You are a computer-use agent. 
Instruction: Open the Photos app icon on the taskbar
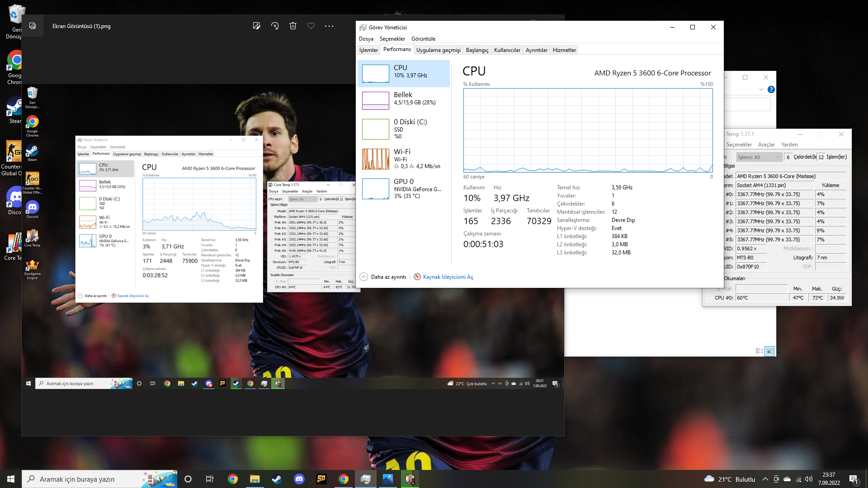388,479
